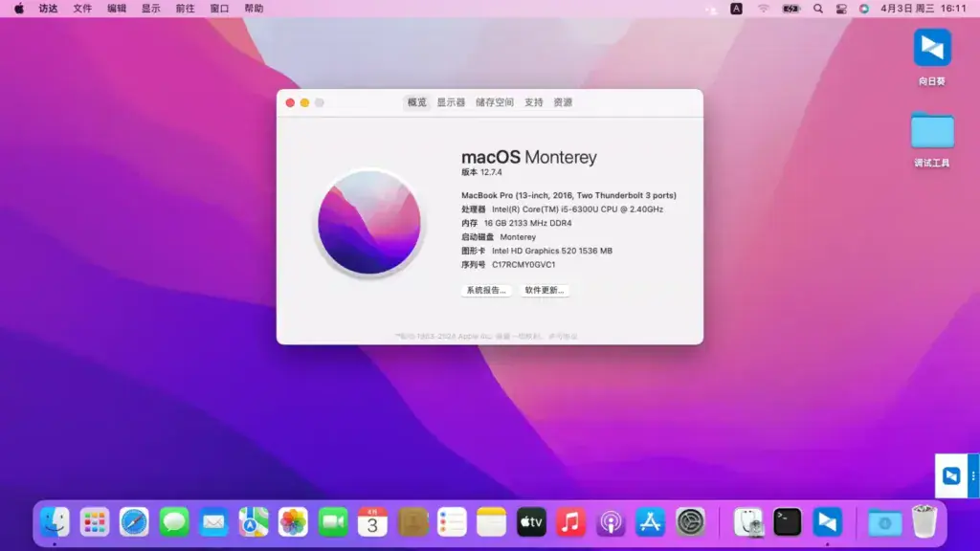Open Spotlight search in menu bar
Image resolution: width=980 pixels, height=551 pixels.
[817, 9]
